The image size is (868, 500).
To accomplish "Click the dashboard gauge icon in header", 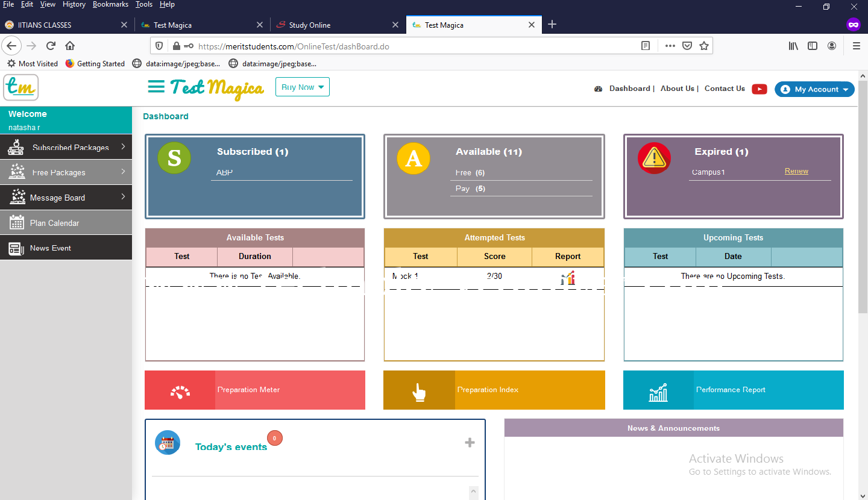I will 599,89.
